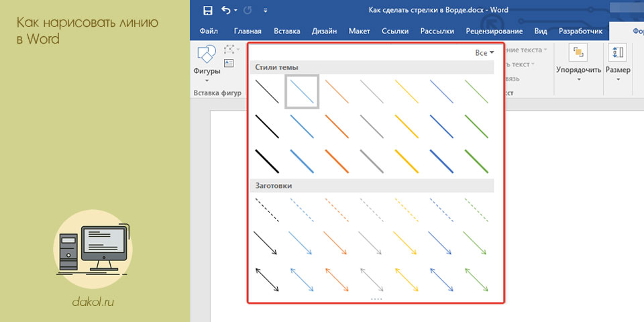Viewport: 644px width, 322px height.
Task: Open Customize Quick Access Toolbar dropdown
Action: pyautogui.click(x=266, y=11)
